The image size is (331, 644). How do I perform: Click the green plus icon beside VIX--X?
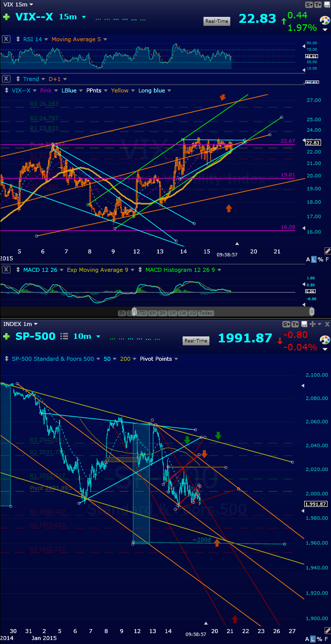(6, 17)
